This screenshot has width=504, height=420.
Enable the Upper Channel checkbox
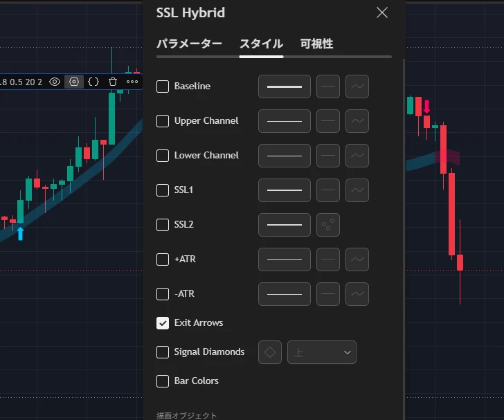[x=163, y=121]
